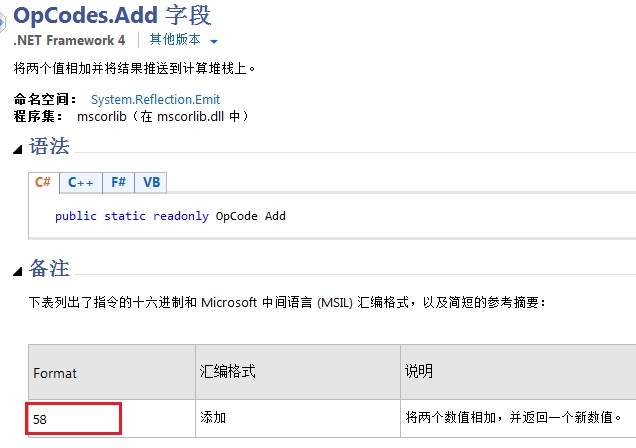Viewport: 636px width, 448px height.
Task: Switch to the VB code tab
Action: [x=151, y=182]
